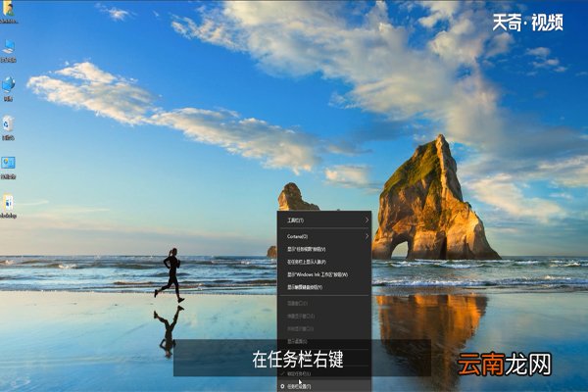Open the Cortana(C) submenu entry
This screenshot has height=392, width=588.
(x=324, y=236)
